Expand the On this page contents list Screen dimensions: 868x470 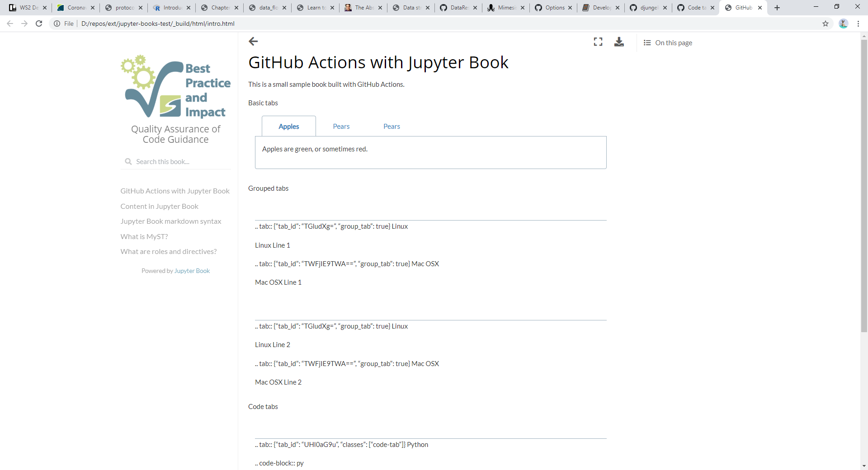click(x=668, y=43)
